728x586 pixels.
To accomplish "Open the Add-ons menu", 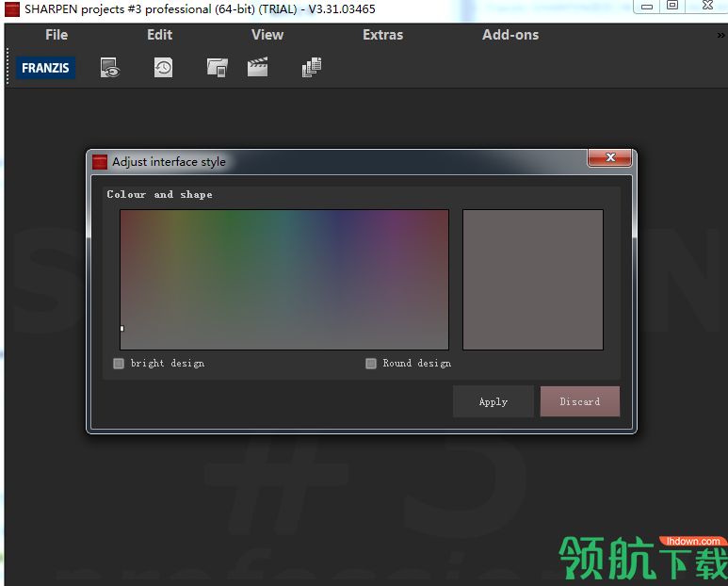I will click(x=510, y=35).
